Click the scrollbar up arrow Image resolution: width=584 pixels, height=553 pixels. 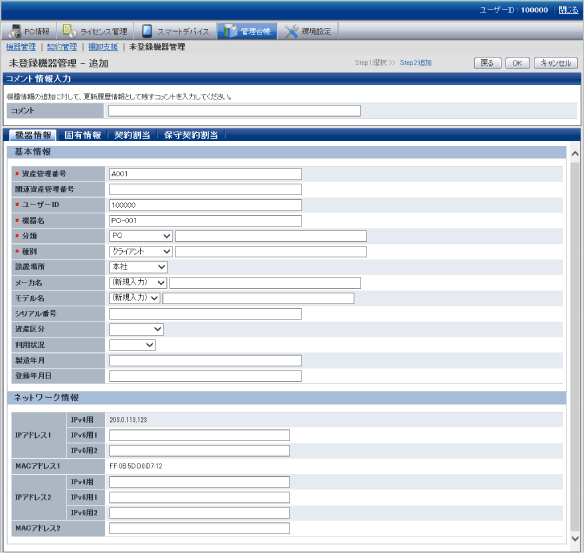point(575,153)
